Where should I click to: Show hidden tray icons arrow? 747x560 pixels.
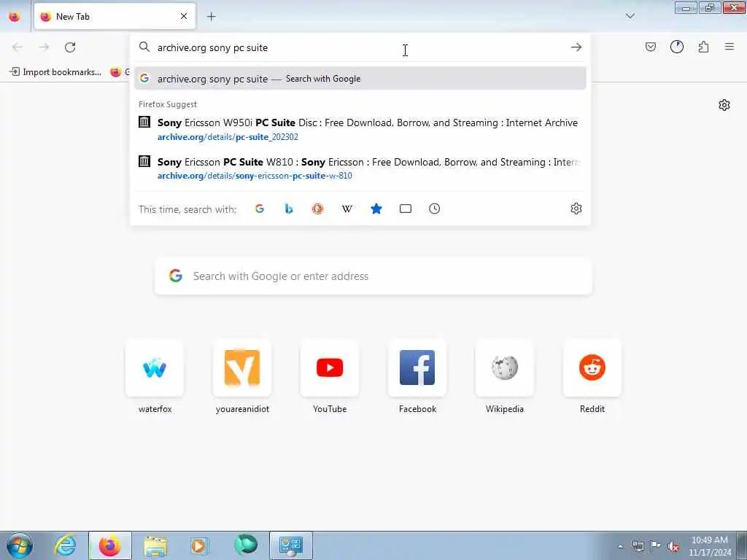tap(620, 546)
